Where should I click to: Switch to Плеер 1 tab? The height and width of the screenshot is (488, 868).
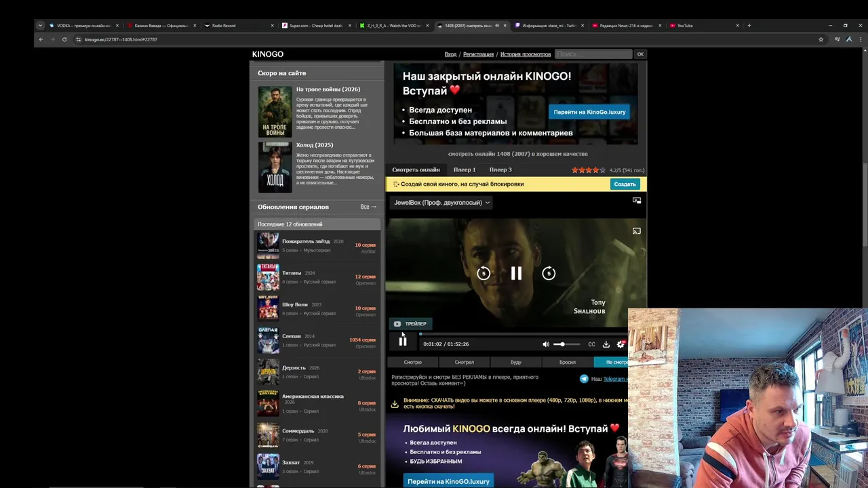[x=465, y=169]
